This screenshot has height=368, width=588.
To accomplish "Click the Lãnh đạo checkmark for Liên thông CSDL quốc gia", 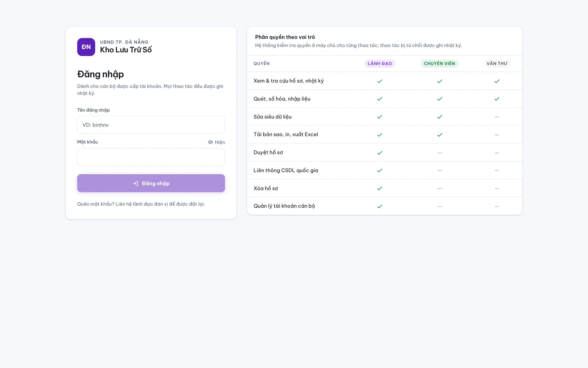I will tap(380, 170).
